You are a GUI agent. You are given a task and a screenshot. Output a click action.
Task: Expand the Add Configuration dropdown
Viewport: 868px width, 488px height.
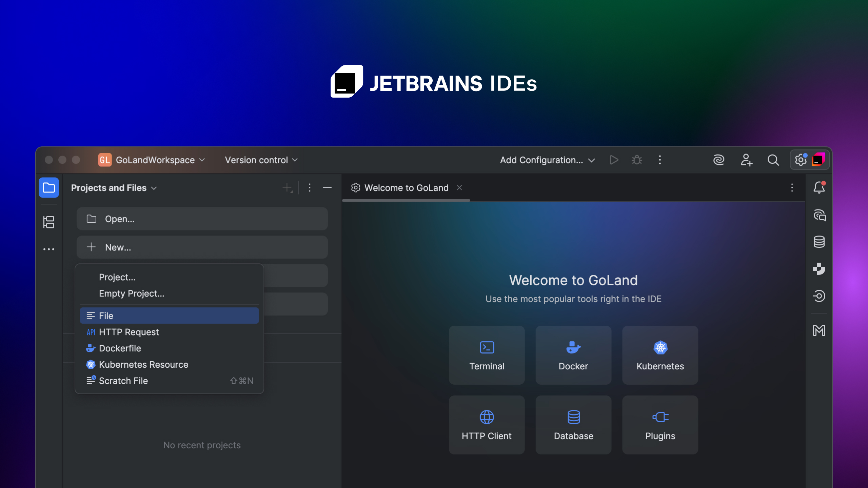coord(591,160)
